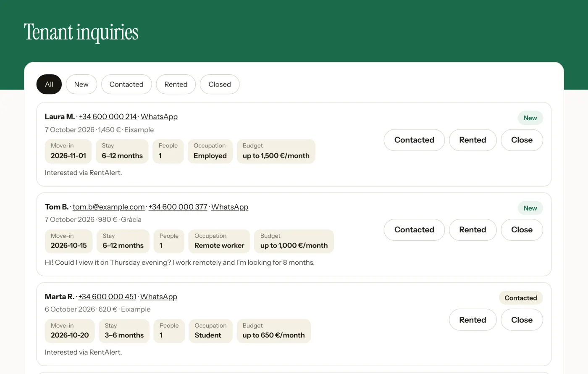588x374 pixels.
Task: Show the Closed filter tab
Action: pyautogui.click(x=220, y=84)
